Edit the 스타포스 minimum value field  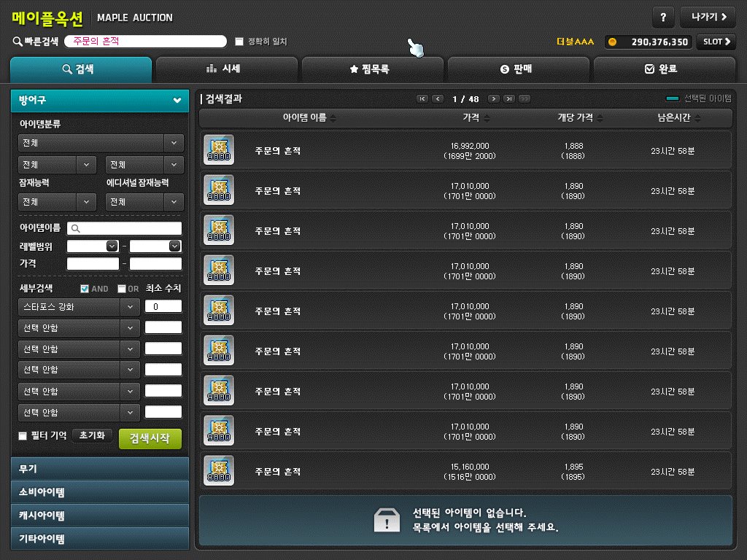163,307
